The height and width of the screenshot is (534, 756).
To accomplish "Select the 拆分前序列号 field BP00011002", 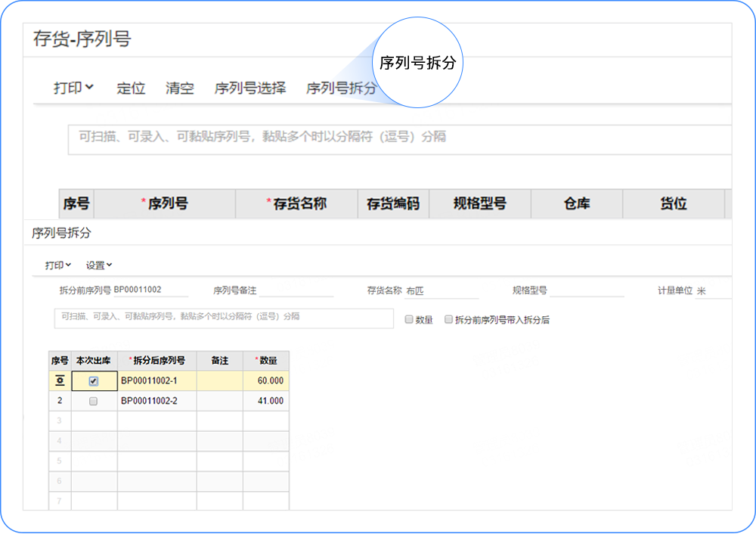I will click(151, 290).
